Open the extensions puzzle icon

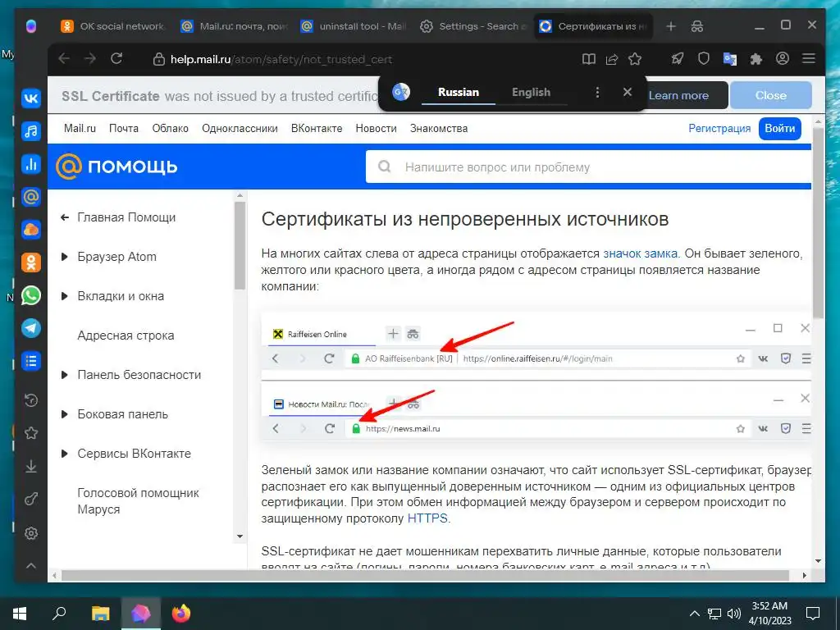[756, 59]
